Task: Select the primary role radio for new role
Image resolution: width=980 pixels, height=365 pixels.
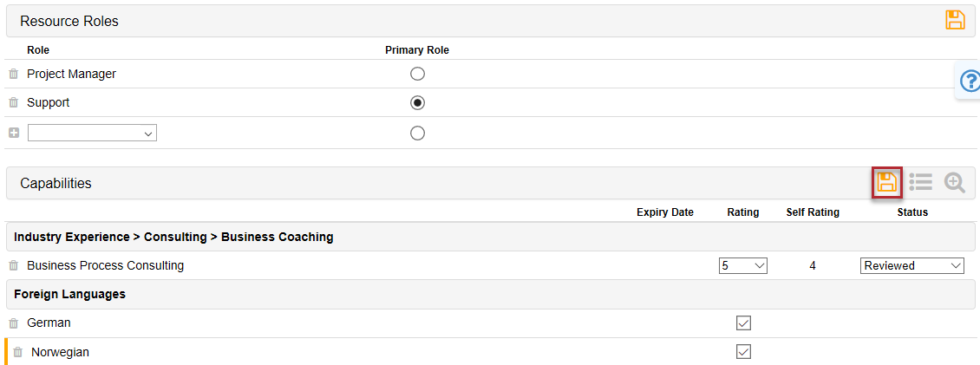Action: coord(417,134)
